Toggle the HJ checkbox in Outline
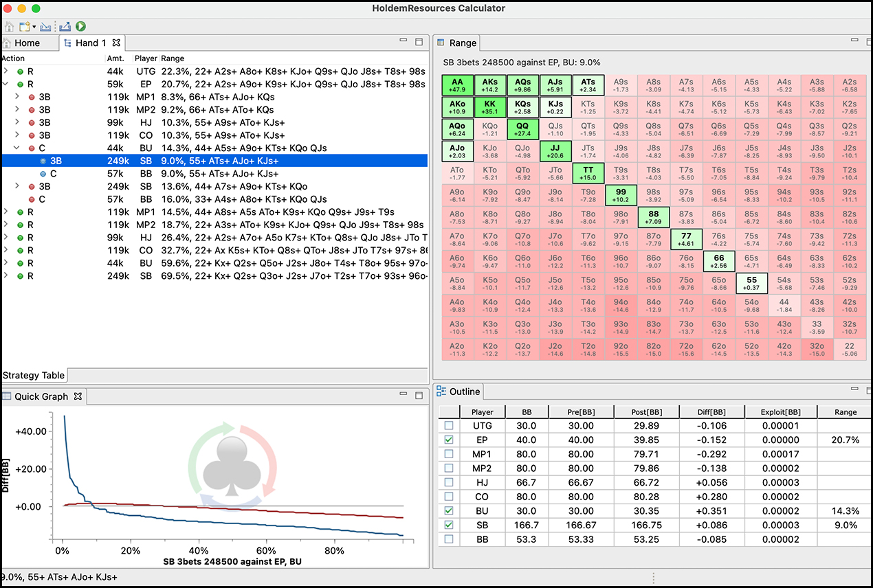This screenshot has height=588, width=873. tap(449, 483)
